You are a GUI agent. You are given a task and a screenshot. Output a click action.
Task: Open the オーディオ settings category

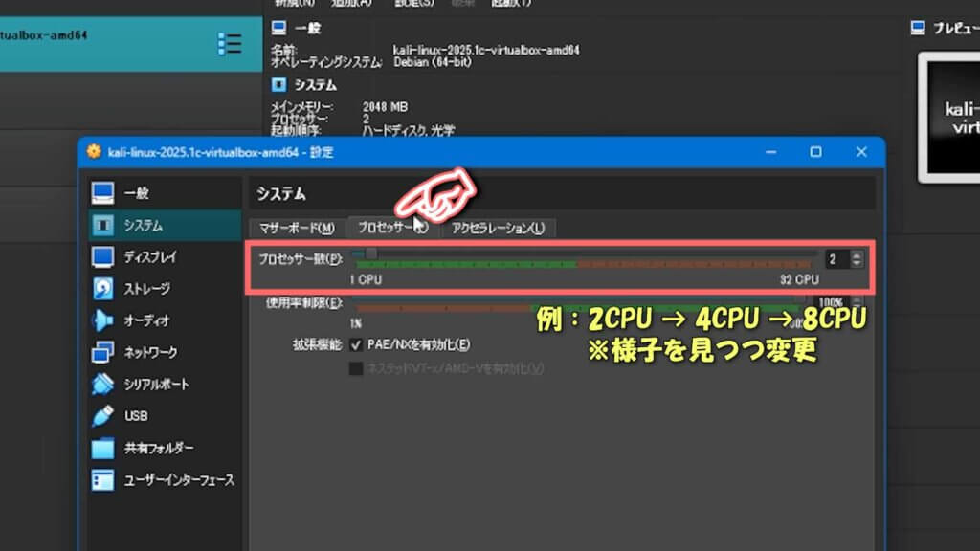pyautogui.click(x=165, y=320)
